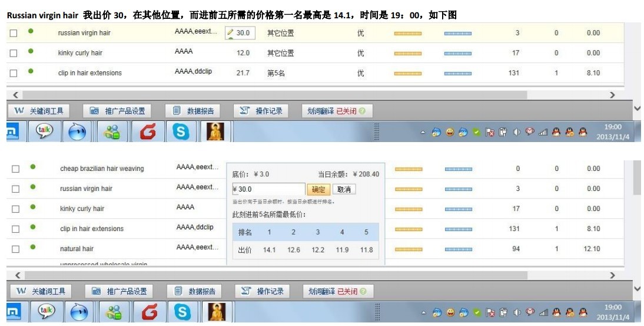This screenshot has height=326, width=644.
Task: Click the volume speaker tray icon in the upper screenshot
Action: click(x=517, y=132)
